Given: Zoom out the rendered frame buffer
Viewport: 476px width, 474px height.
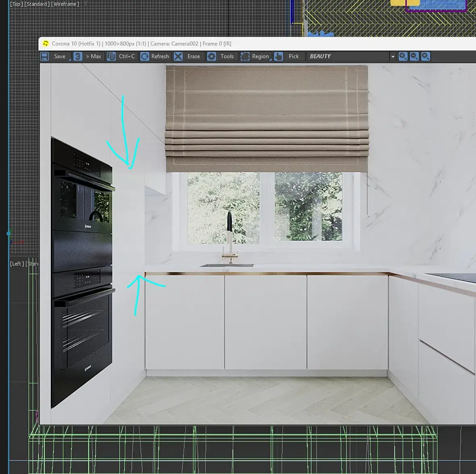Looking at the screenshot, I should coord(414,56).
